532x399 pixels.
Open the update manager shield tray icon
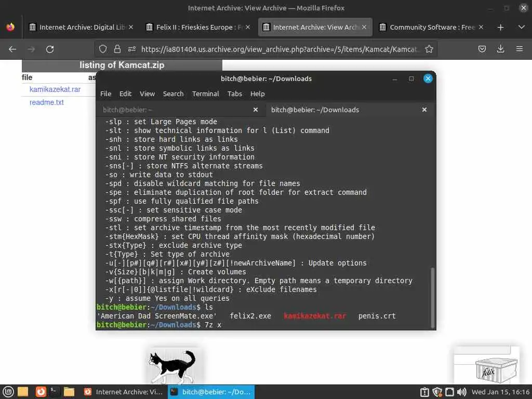(x=437, y=392)
